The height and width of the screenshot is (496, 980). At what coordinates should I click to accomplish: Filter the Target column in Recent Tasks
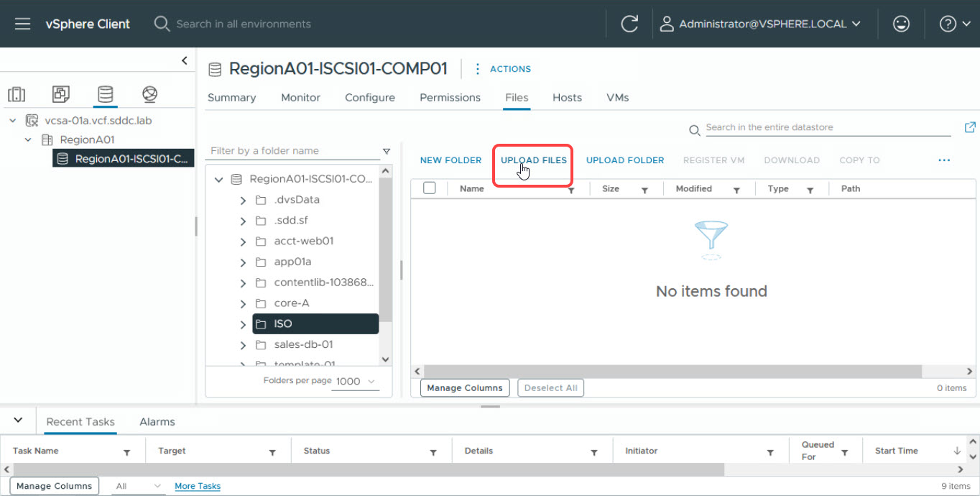point(272,452)
